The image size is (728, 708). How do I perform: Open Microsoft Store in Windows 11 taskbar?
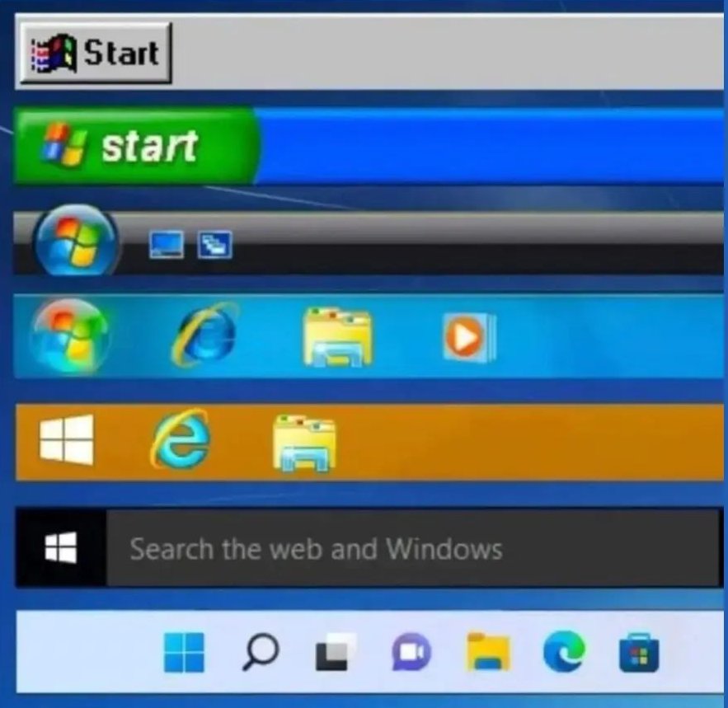pyautogui.click(x=639, y=652)
